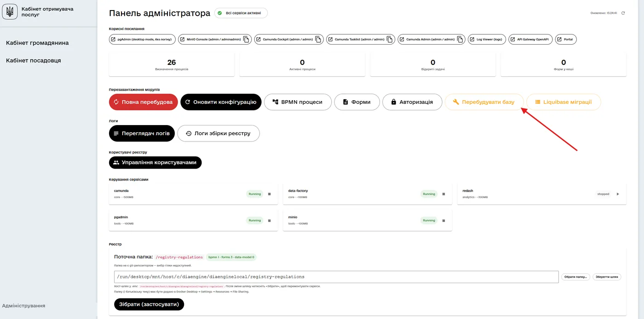Image resolution: width=644 pixels, height=319 pixels.
Task: Stop the pgadmin service
Action: click(270, 221)
